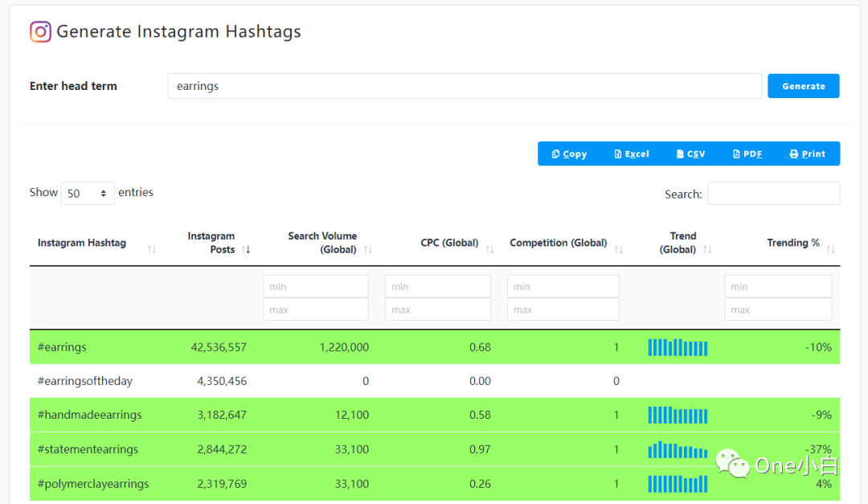
Task: Export the table as CSV
Action: 690,154
